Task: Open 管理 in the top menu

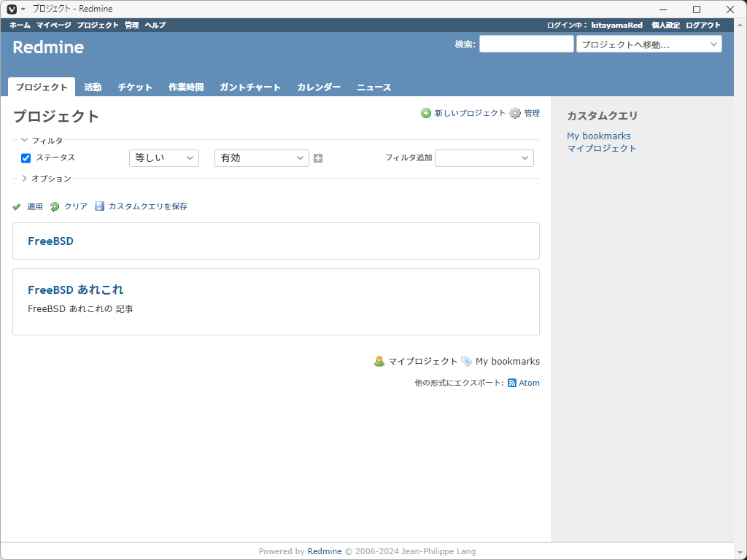Action: click(x=131, y=26)
